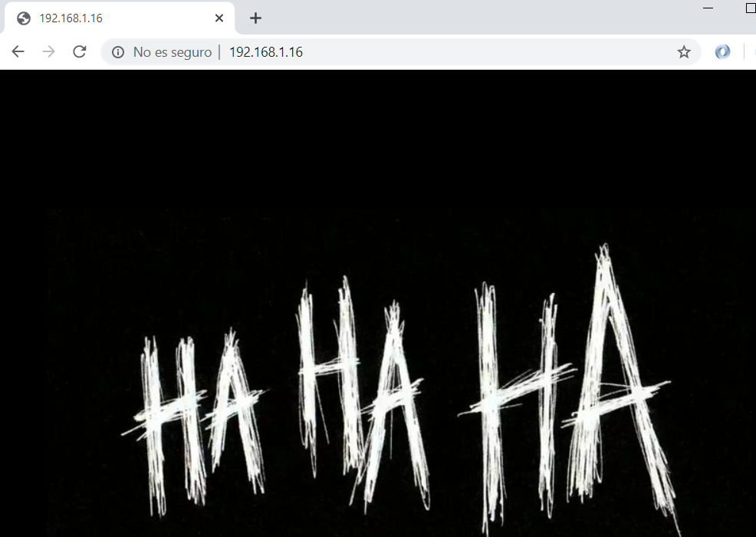Bookmark this page with the star
Viewport: 756px width, 537px height.
tap(684, 52)
